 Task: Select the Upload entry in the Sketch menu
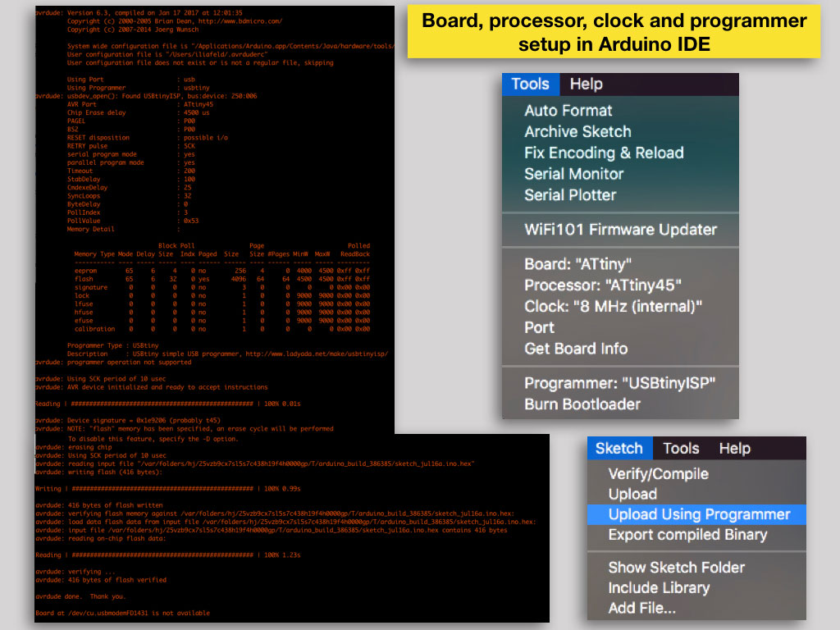coord(632,495)
